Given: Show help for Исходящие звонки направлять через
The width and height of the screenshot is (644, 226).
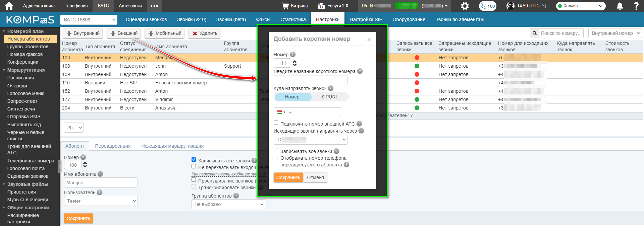Looking at the screenshot, I should (x=361, y=131).
